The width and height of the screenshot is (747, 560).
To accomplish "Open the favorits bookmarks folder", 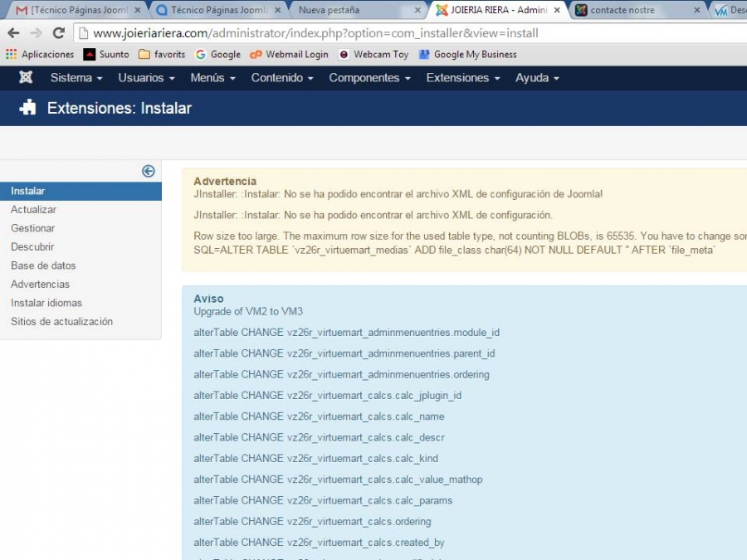I will 162,54.
